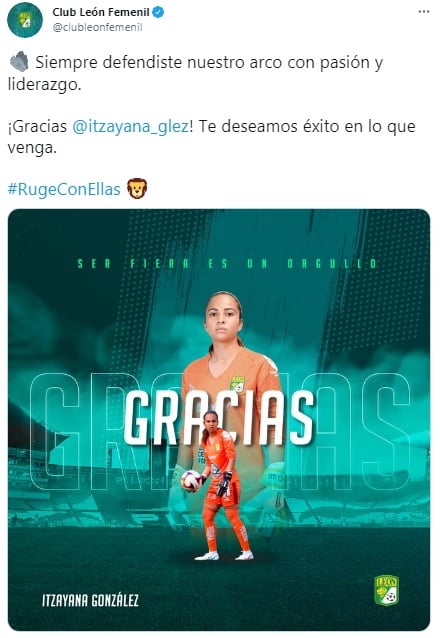Open the @itzayana_glez mention link
This screenshot has width=440, height=638.
[x=130, y=126]
